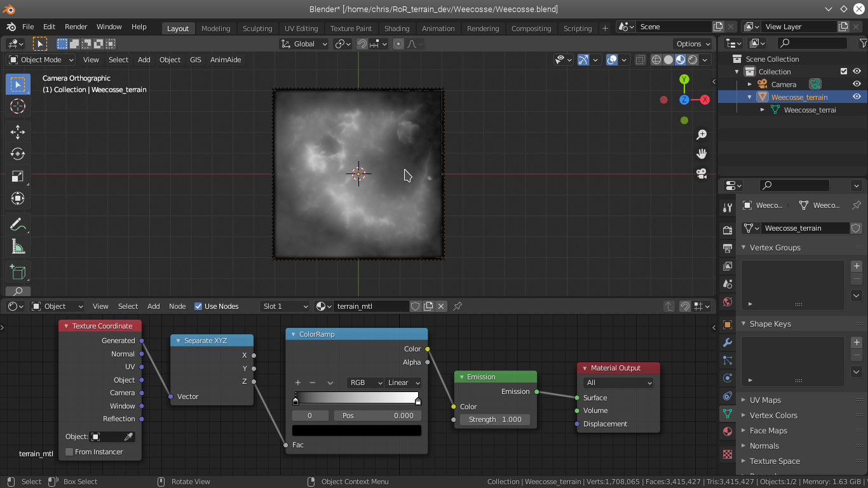Switch to the Shading workspace tab
868x488 pixels.
point(397,28)
